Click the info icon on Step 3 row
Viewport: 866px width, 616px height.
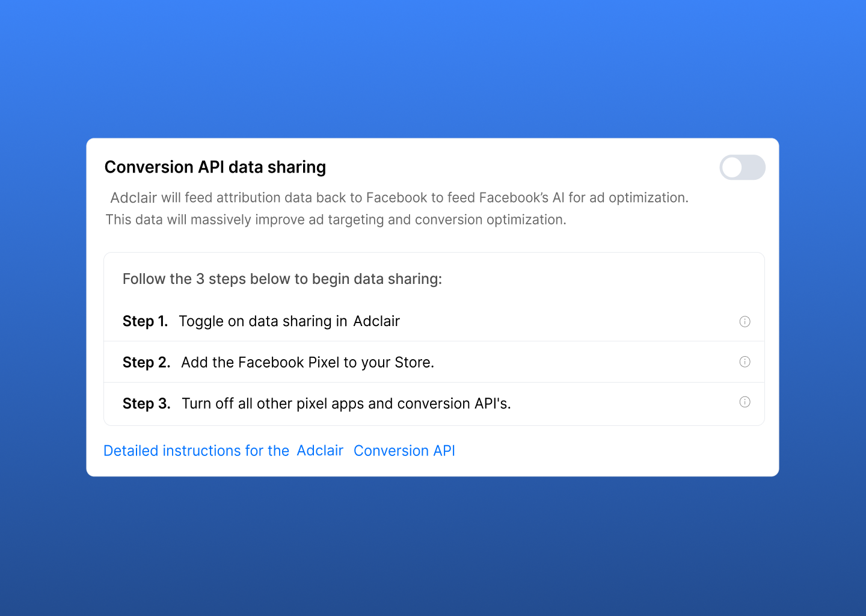pyautogui.click(x=745, y=402)
